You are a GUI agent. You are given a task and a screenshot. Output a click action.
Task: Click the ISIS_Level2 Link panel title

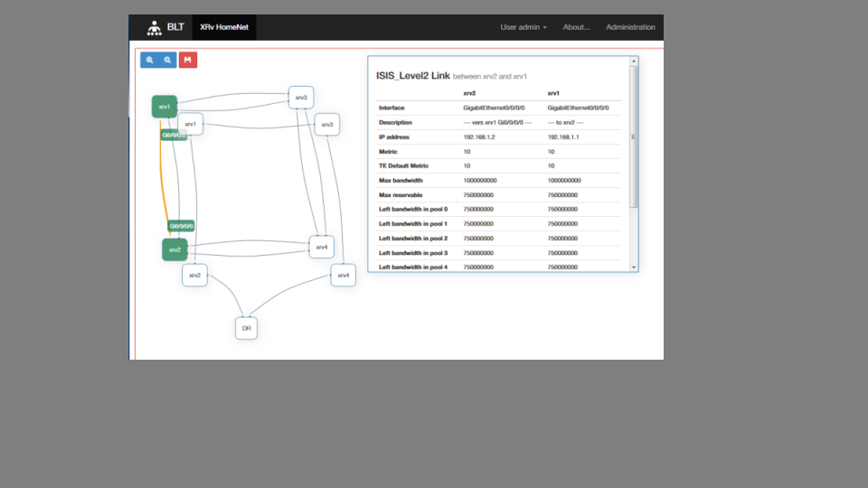click(413, 76)
